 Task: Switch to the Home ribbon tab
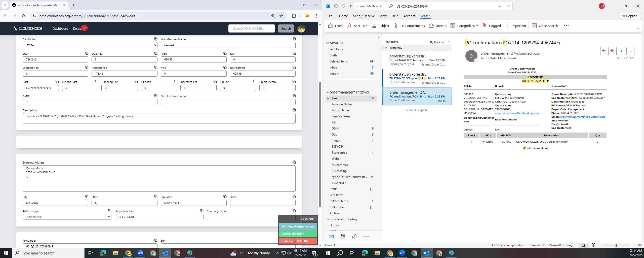(343, 16)
